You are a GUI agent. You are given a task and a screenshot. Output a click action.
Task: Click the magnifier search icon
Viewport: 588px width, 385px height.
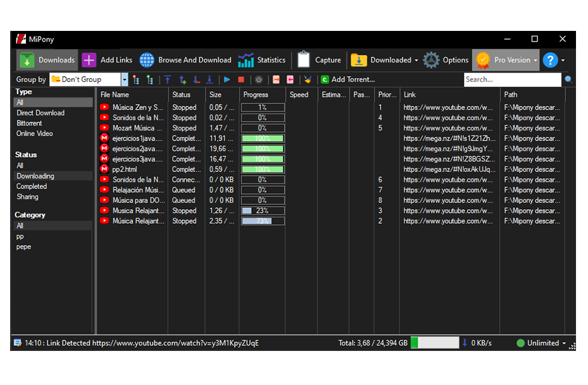tap(568, 79)
